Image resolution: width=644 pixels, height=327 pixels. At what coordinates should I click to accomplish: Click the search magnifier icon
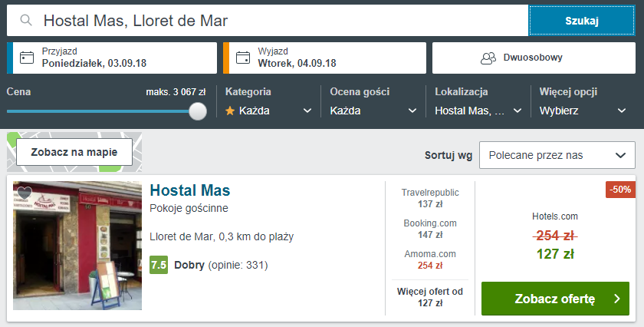pos(26,21)
